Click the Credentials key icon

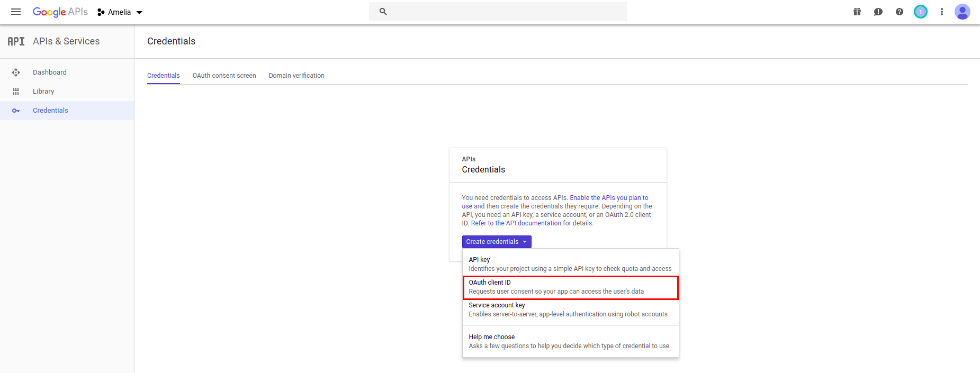click(16, 111)
